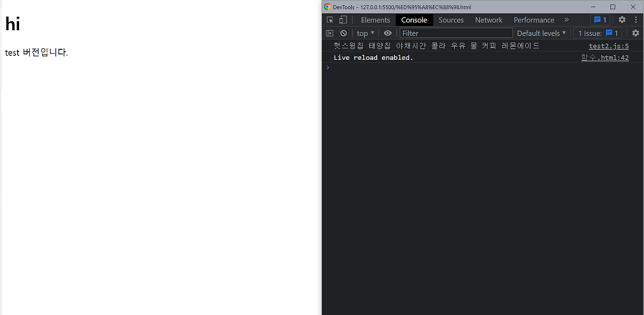Select the inspect element tool

click(x=330, y=20)
